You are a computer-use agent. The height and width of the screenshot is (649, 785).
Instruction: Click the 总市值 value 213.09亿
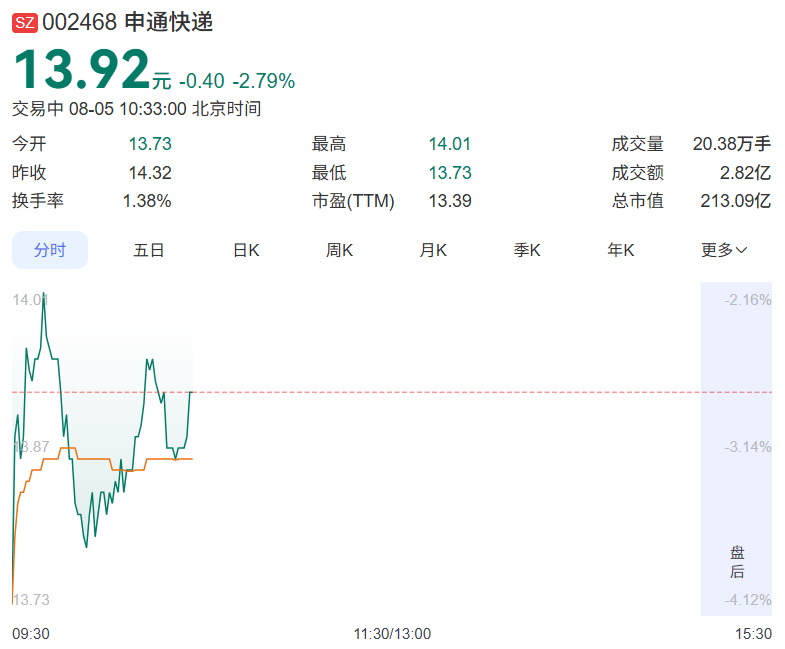coord(735,201)
